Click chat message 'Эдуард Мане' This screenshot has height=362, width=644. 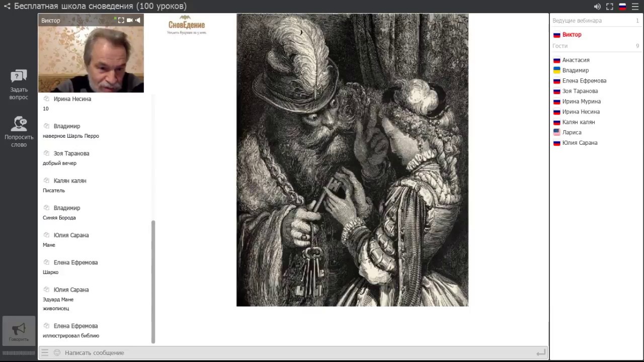click(x=58, y=299)
